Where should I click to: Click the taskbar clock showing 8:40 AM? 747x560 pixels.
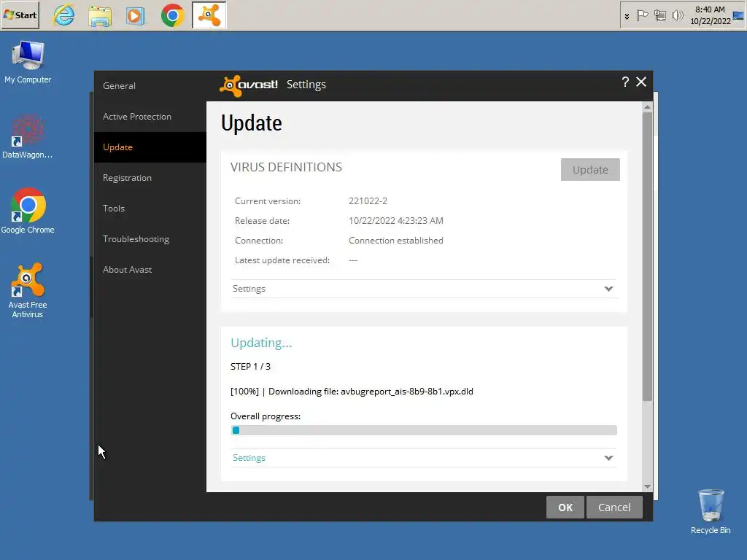click(711, 15)
